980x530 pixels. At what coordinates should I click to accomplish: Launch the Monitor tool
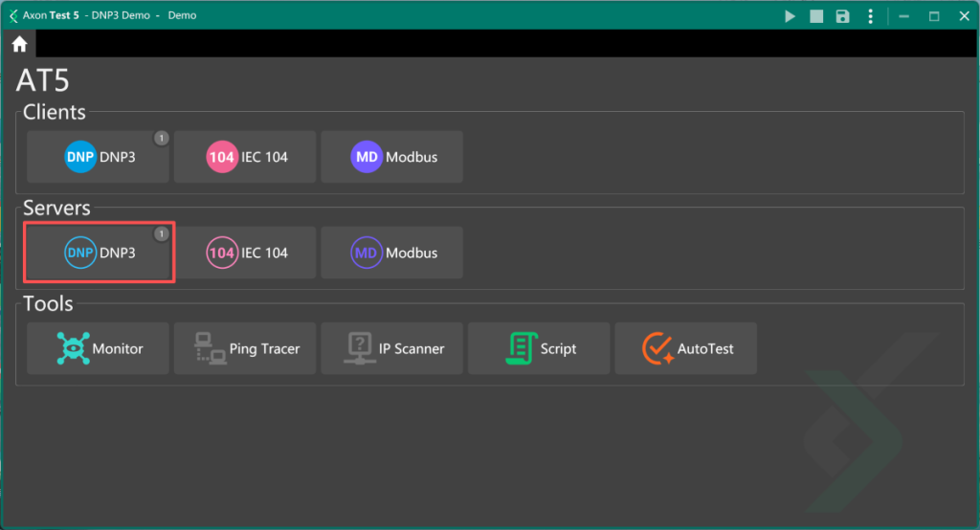click(x=99, y=348)
